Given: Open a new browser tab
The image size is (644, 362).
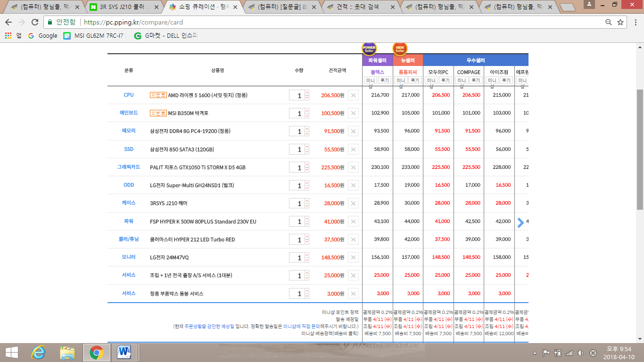Looking at the screenshot, I should (568, 7).
